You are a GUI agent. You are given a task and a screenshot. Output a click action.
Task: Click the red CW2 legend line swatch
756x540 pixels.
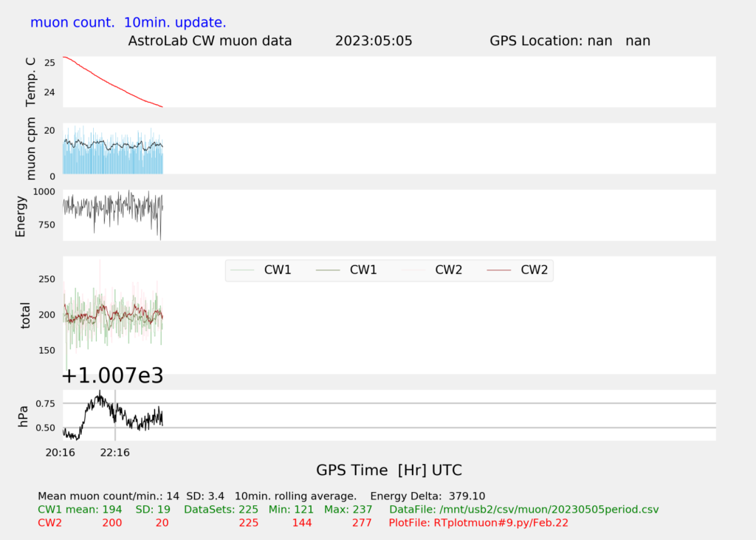[x=498, y=270]
